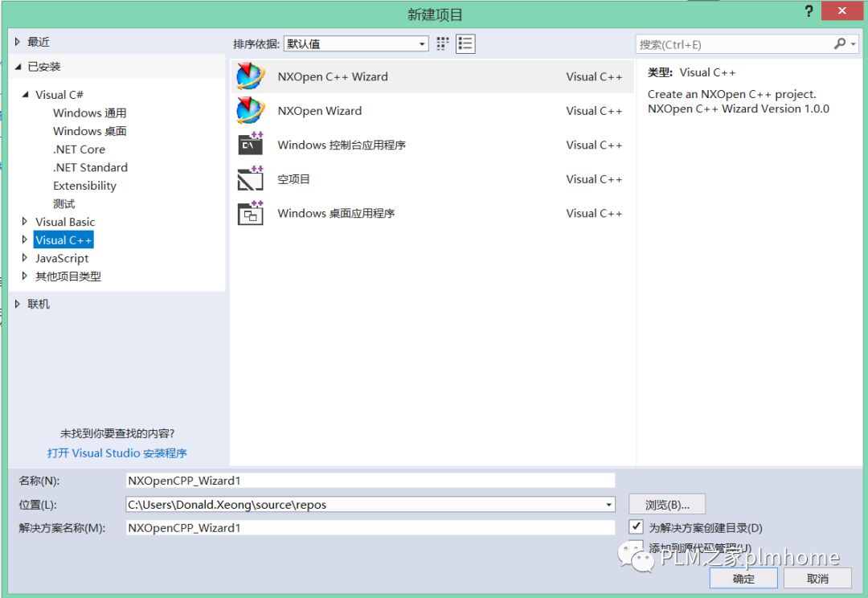Expand the 最近 section
The height and width of the screenshot is (598, 868).
click(17, 42)
